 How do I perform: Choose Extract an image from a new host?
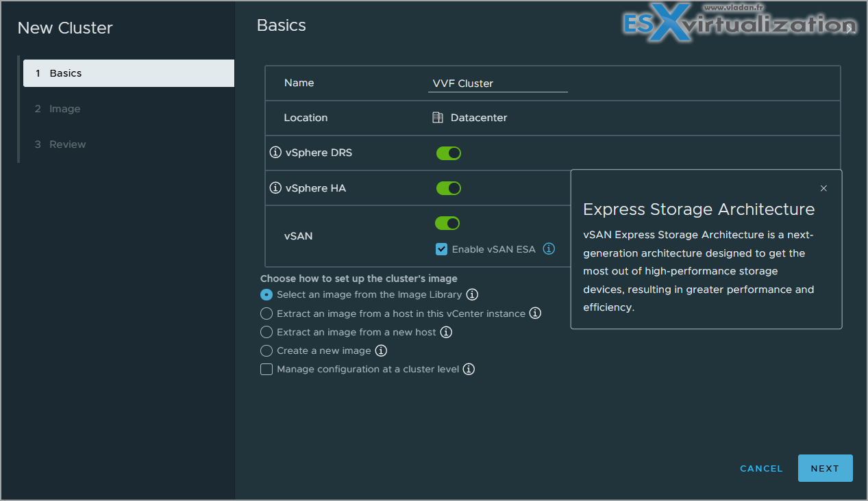[266, 332]
